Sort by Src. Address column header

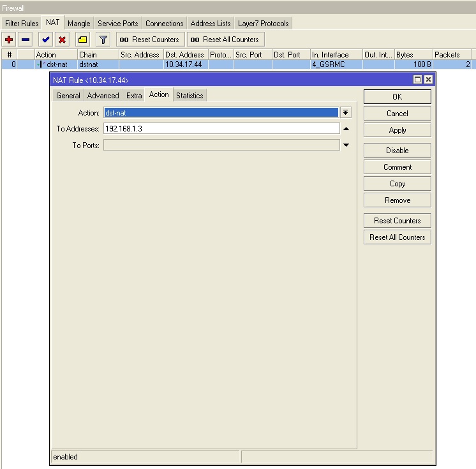click(141, 55)
